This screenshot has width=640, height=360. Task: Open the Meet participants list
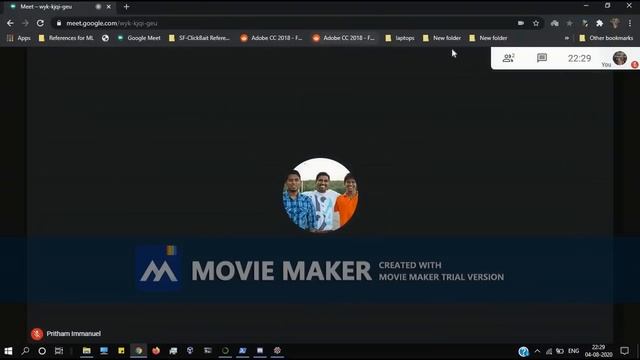(508, 58)
